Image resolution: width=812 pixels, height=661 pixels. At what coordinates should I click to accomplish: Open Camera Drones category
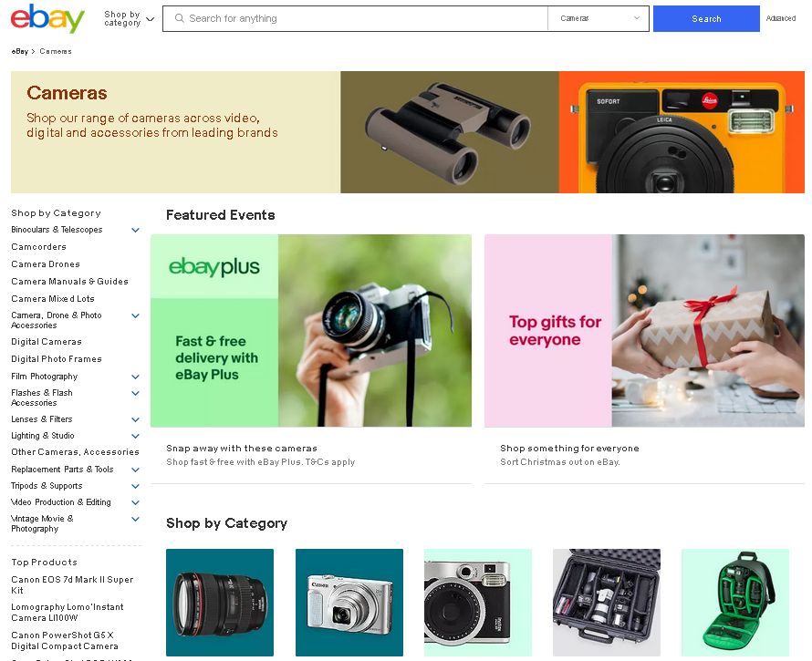(46, 264)
